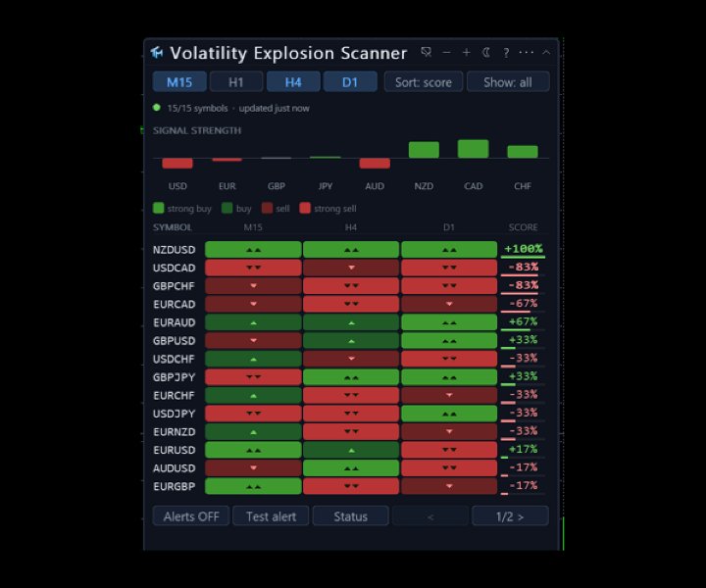Click the scanner logo icon beside the title
Viewport: 706px width, 588px height.
point(157,53)
